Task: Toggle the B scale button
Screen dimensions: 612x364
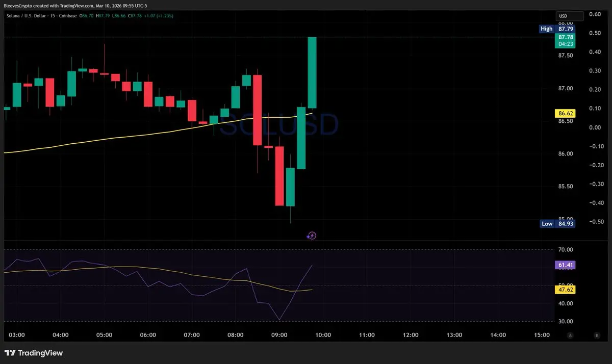Action: [x=596, y=335]
